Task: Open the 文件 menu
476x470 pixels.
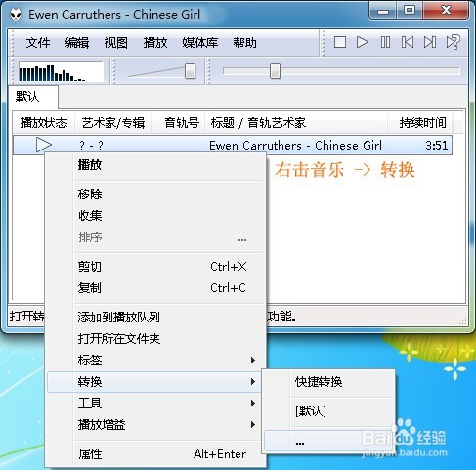Action: pyautogui.click(x=38, y=43)
